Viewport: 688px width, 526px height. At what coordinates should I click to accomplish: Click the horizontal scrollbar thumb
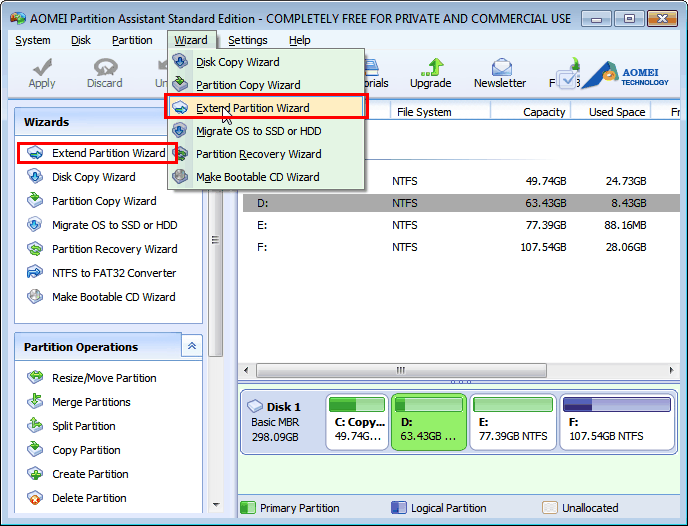(x=401, y=370)
